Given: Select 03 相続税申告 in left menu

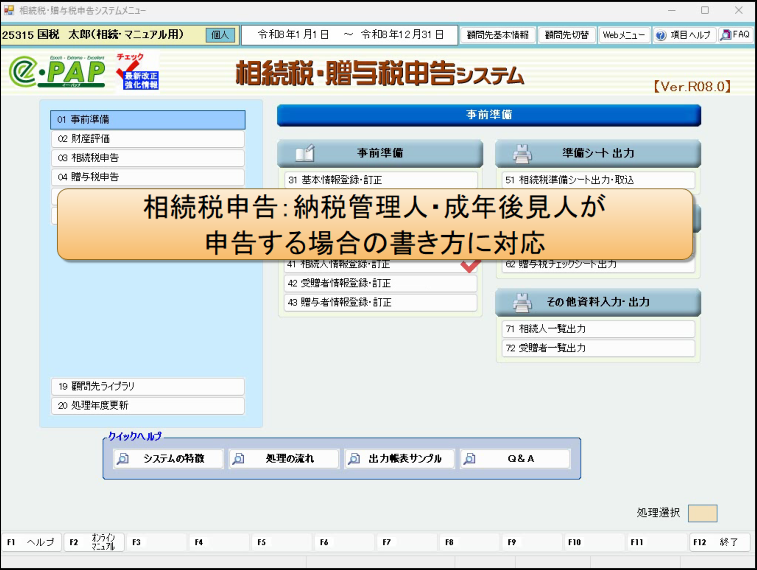Looking at the screenshot, I should (x=148, y=158).
